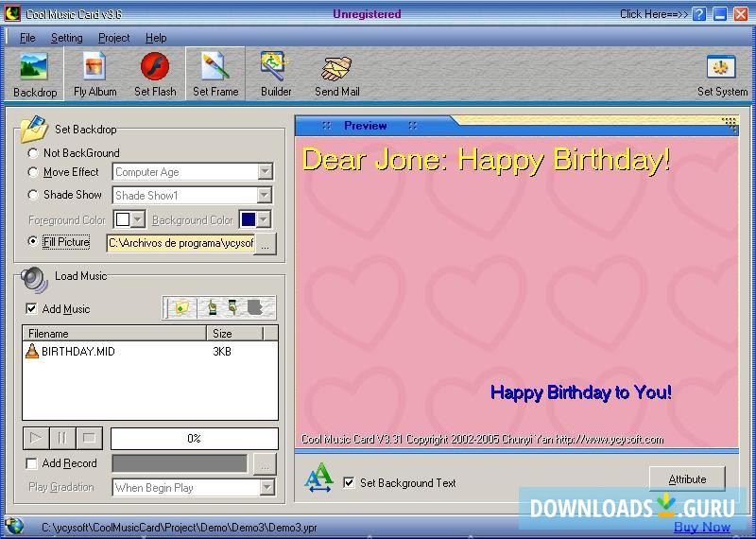Enable the Add Record checkbox
The height and width of the screenshot is (539, 756).
(x=31, y=463)
